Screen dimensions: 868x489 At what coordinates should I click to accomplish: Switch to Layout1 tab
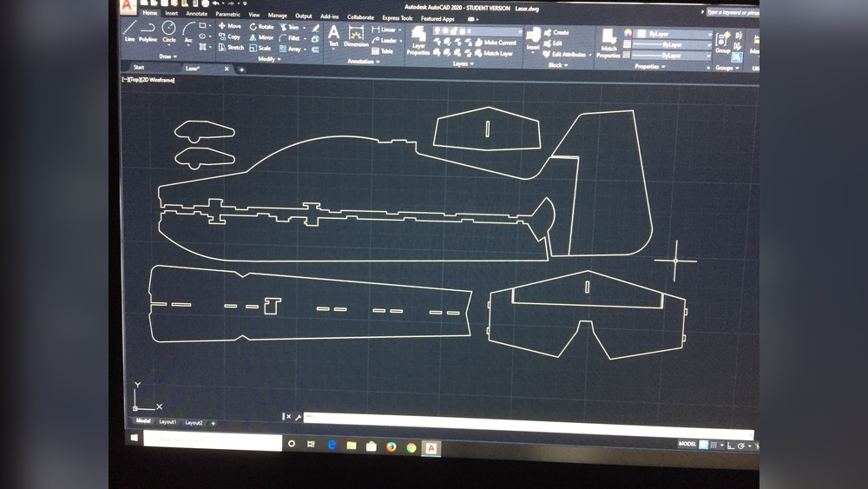click(x=168, y=422)
